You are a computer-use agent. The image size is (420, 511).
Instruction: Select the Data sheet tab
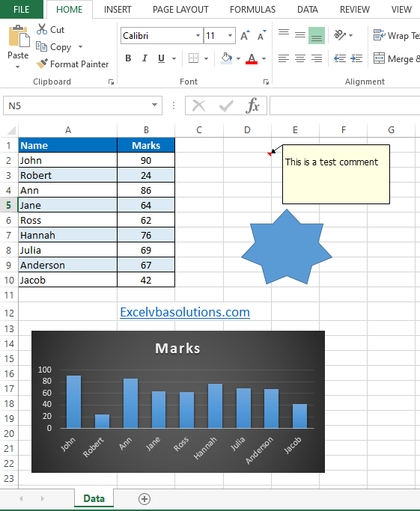(94, 498)
